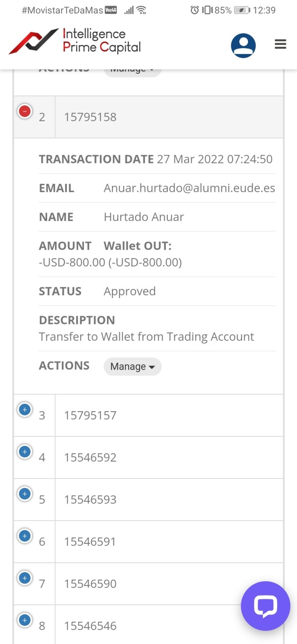The width and height of the screenshot is (297, 644).
Task: Tap the alarm clock status icon
Action: tap(195, 10)
